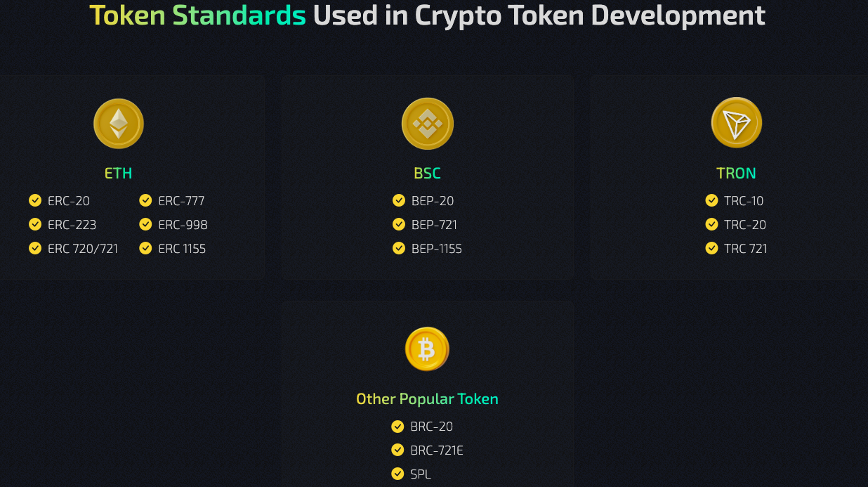The image size is (868, 487).
Task: Click the checkmark icon beside BEP-721
Action: [x=399, y=224]
